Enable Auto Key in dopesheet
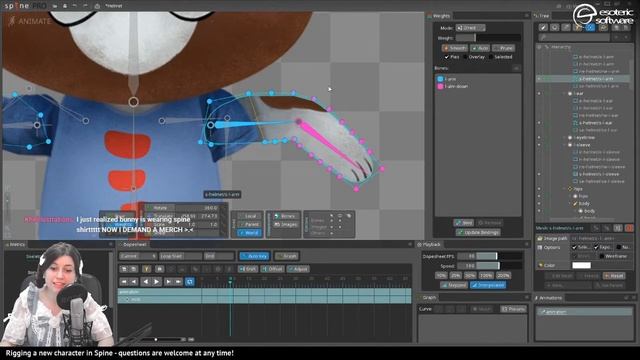The height and width of the screenshot is (360, 640). tap(254, 256)
